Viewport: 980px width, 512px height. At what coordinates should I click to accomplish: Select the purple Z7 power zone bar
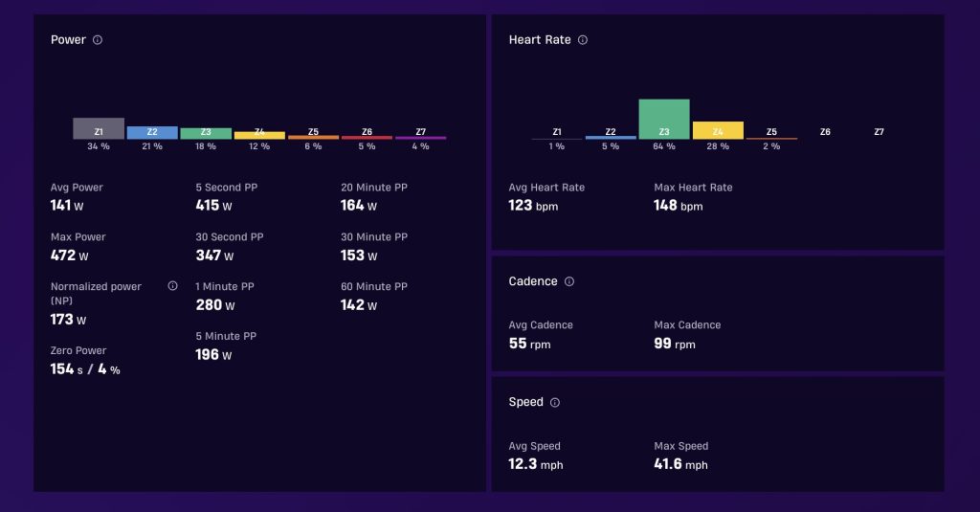(x=421, y=138)
